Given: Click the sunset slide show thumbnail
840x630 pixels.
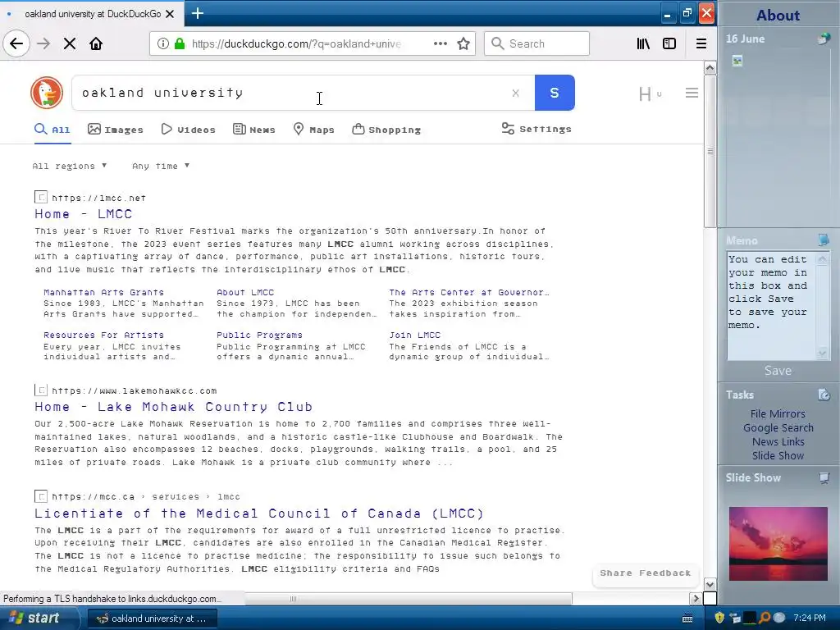Looking at the screenshot, I should [x=778, y=544].
